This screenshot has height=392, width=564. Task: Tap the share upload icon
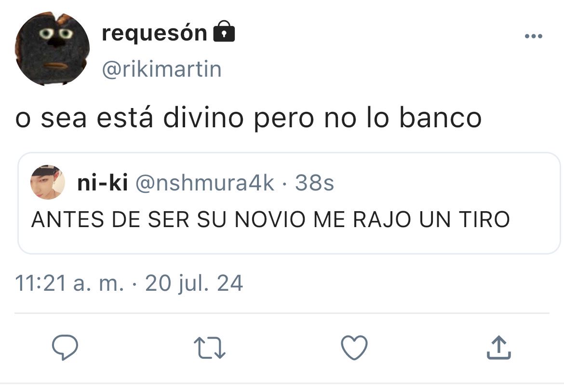(x=499, y=348)
